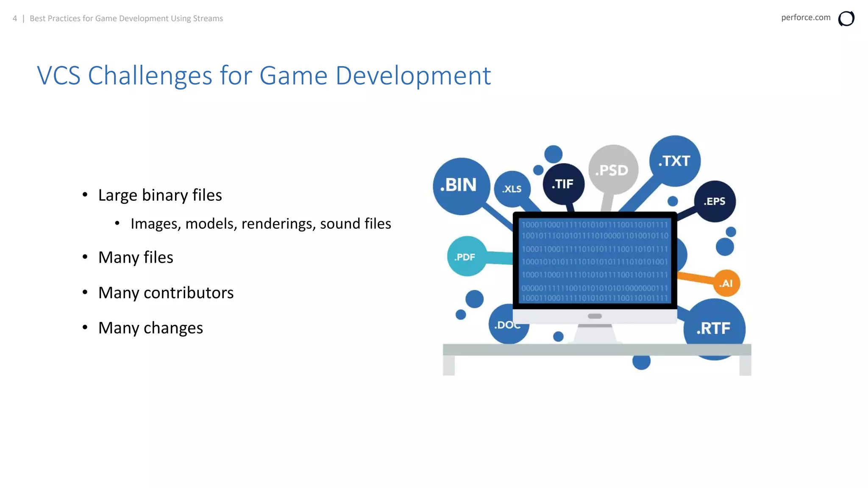Screen dimensions: 868x488
Task: Click the Perforce circular logo
Action: point(846,19)
